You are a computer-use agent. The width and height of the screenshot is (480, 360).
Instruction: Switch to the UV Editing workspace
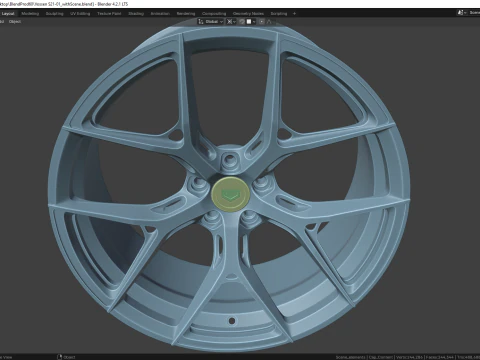click(80, 14)
